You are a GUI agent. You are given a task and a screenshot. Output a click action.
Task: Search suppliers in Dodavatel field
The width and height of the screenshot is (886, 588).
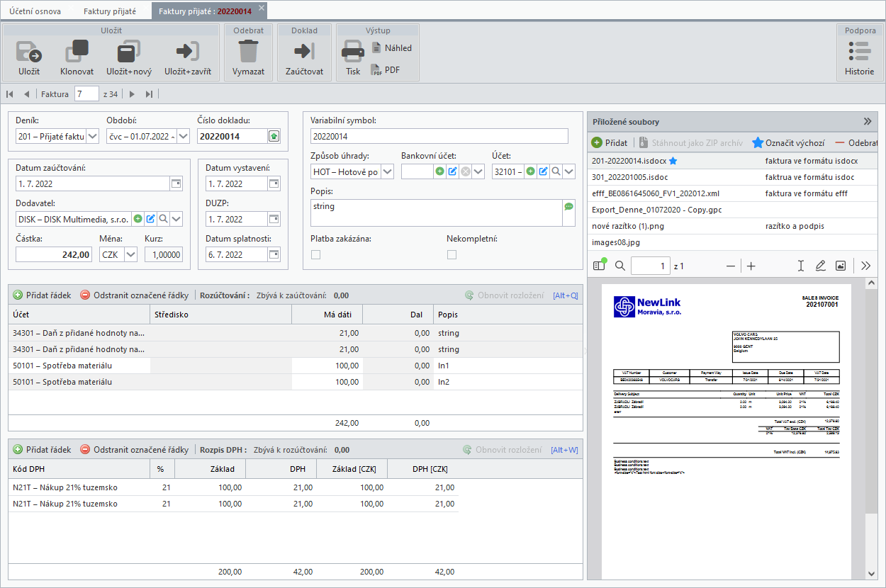coord(163,219)
